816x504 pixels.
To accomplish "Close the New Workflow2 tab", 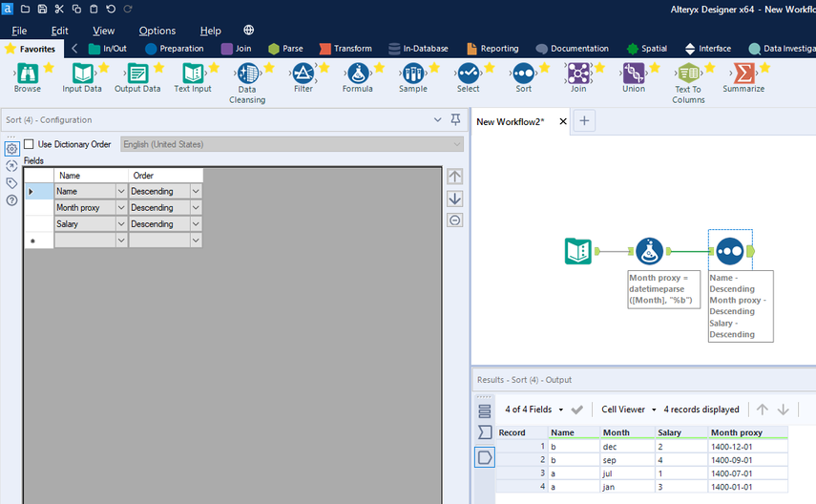I will click(562, 121).
